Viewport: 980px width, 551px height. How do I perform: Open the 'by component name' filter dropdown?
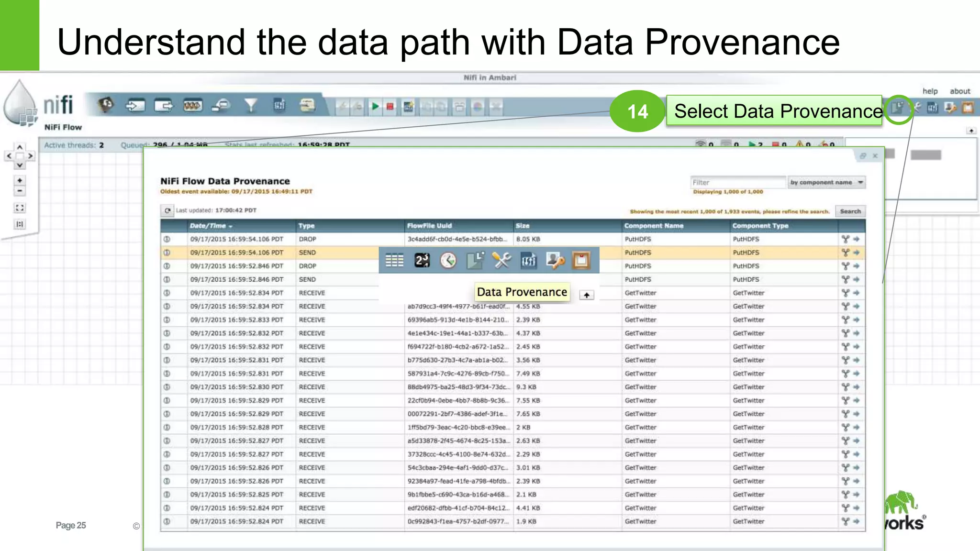[826, 182]
